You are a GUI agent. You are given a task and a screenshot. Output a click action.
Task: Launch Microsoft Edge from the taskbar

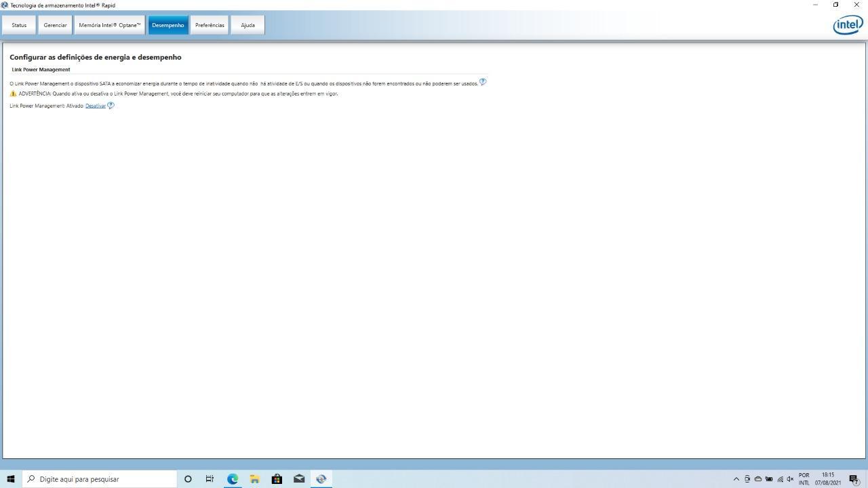tap(233, 479)
